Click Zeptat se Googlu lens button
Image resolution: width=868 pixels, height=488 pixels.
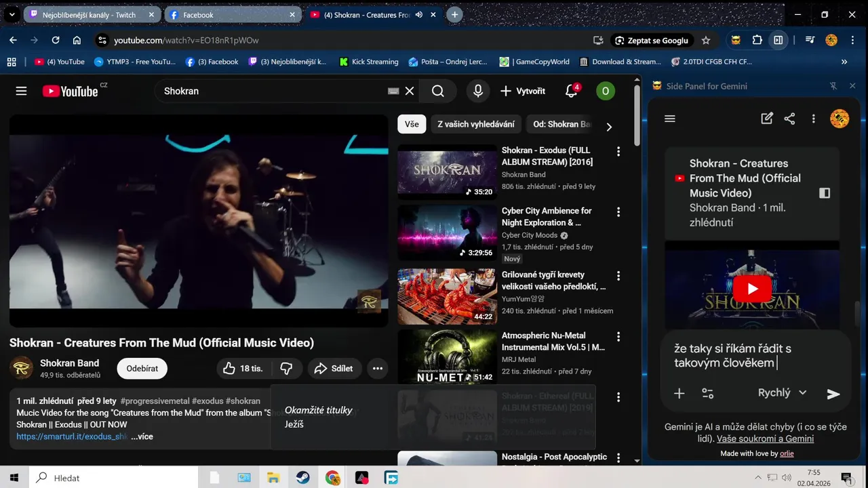click(x=652, y=41)
